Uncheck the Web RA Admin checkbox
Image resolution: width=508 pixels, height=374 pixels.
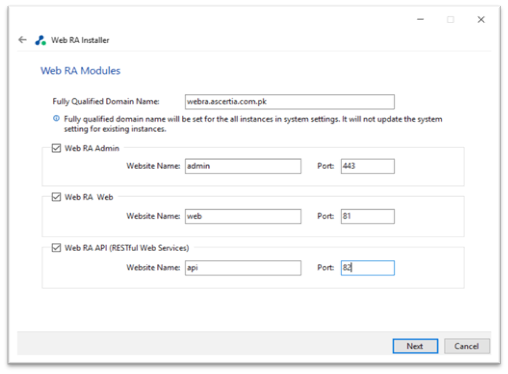[x=56, y=148]
